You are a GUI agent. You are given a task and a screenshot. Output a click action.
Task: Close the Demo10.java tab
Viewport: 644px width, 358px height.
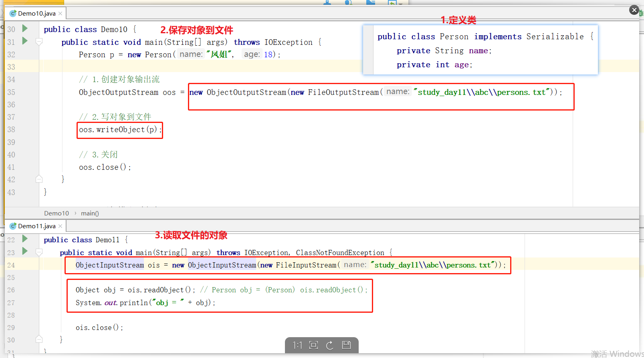[61, 14]
